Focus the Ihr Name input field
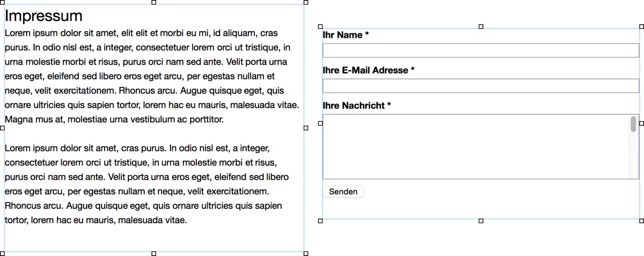644x256 pixels. click(x=480, y=50)
